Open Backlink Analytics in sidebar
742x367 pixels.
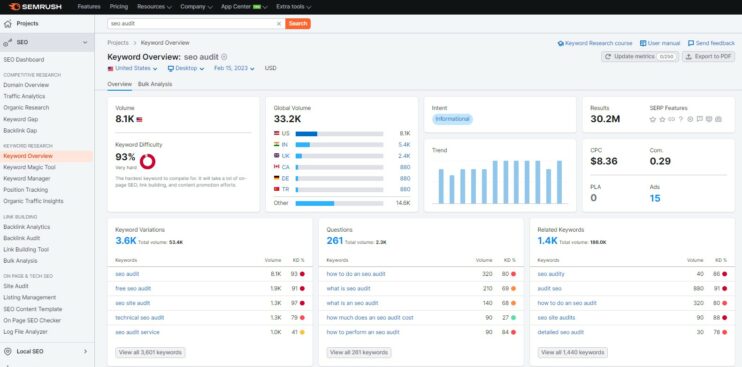[x=26, y=227]
